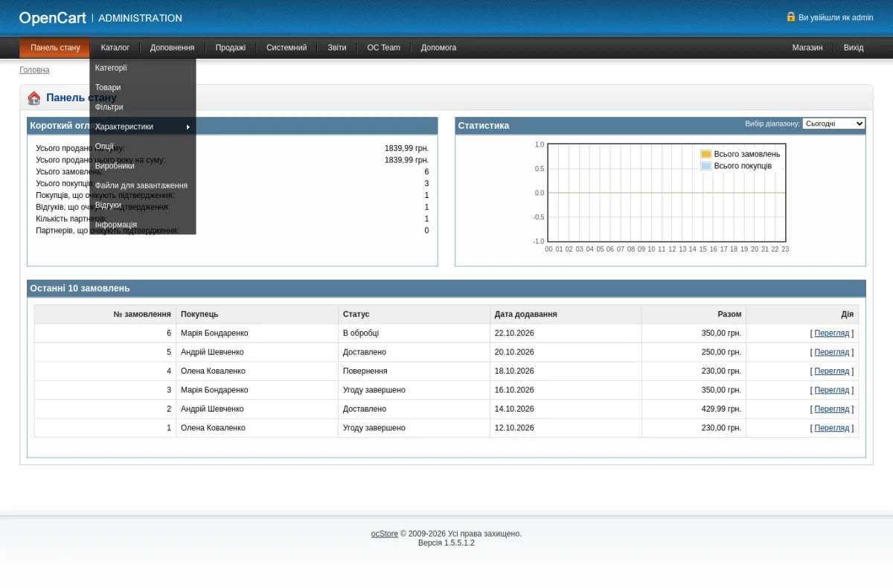The width and height of the screenshot is (893, 588).
Task: Open the Продажі menu
Action: [x=231, y=48]
